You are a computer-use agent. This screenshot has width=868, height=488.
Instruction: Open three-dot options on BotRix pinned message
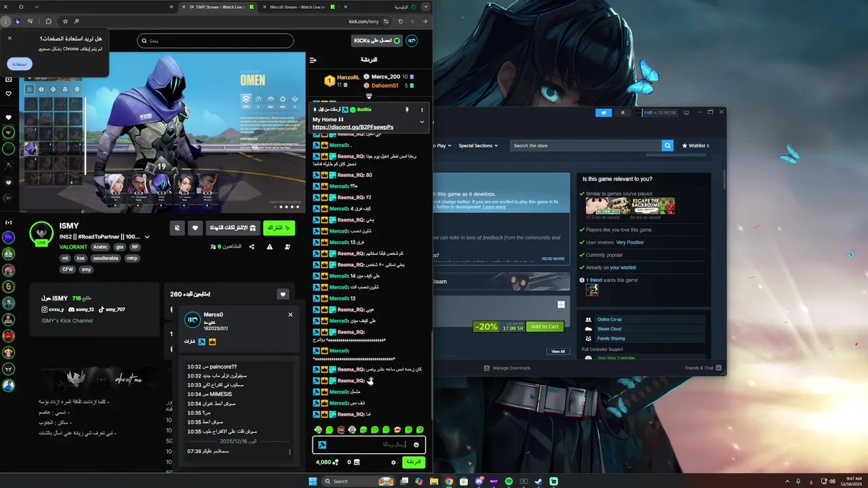pyautogui.click(x=422, y=110)
